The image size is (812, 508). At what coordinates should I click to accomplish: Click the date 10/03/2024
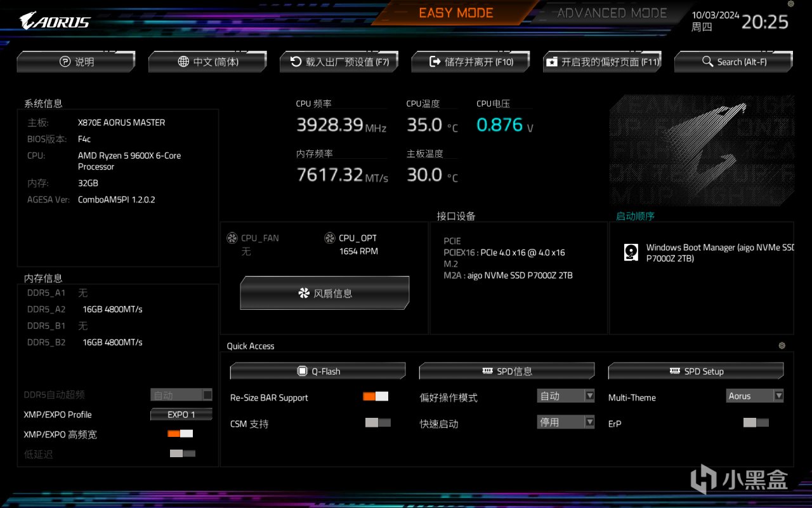(x=716, y=15)
